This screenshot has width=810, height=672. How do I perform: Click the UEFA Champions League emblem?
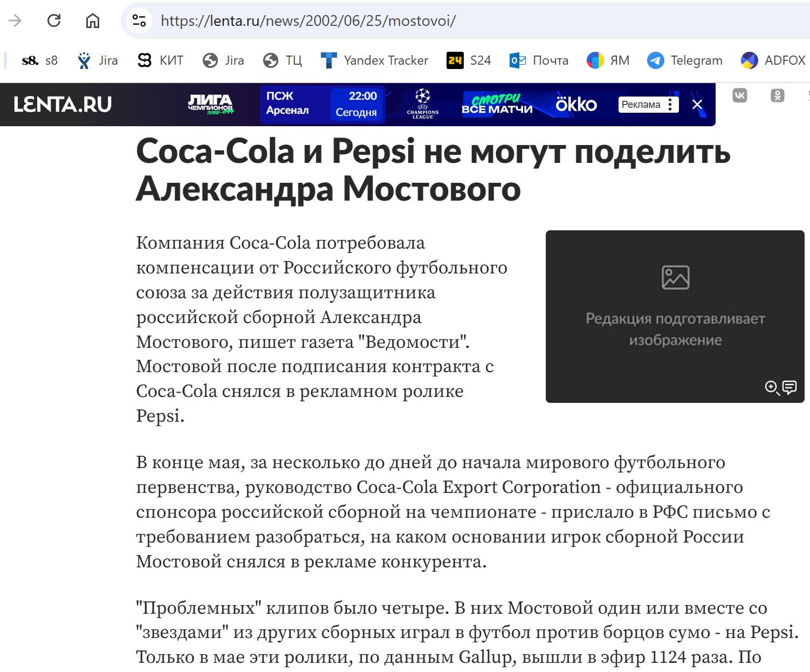coord(423,104)
